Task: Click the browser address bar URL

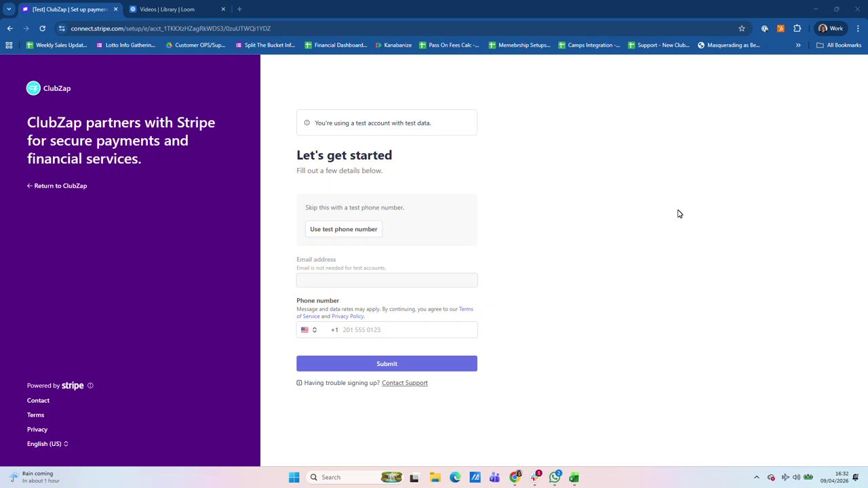Action: [171, 28]
